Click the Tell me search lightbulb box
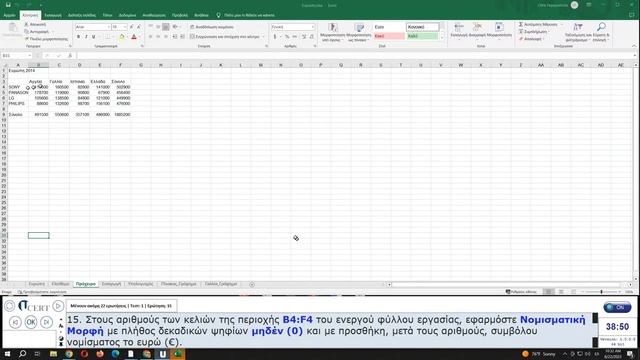Screen dimensions: 640x360 click(x=246, y=15)
